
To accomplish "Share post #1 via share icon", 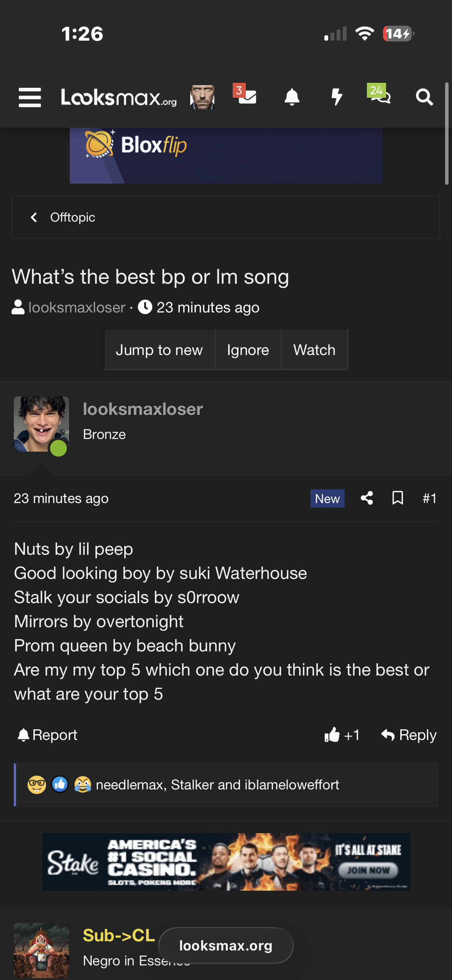I will [367, 498].
